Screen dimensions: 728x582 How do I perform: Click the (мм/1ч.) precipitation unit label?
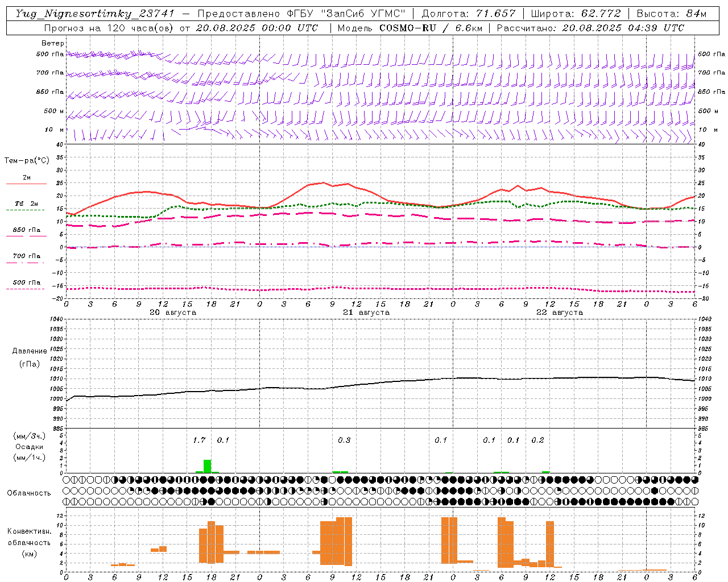30,458
